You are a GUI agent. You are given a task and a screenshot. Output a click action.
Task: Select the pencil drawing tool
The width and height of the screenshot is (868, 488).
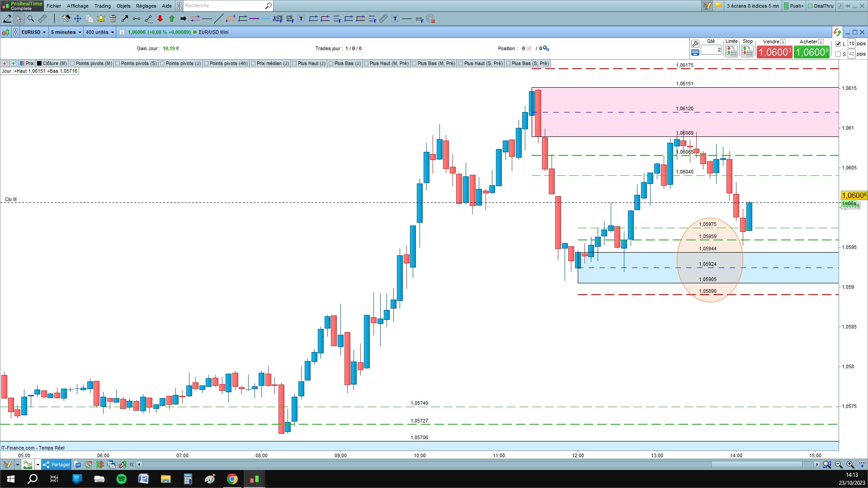(x=7, y=19)
